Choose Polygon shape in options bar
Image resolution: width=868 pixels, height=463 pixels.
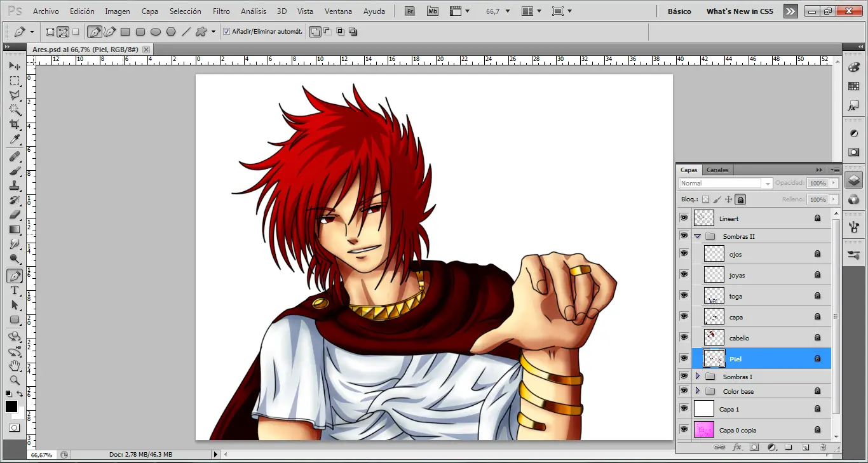coord(171,32)
